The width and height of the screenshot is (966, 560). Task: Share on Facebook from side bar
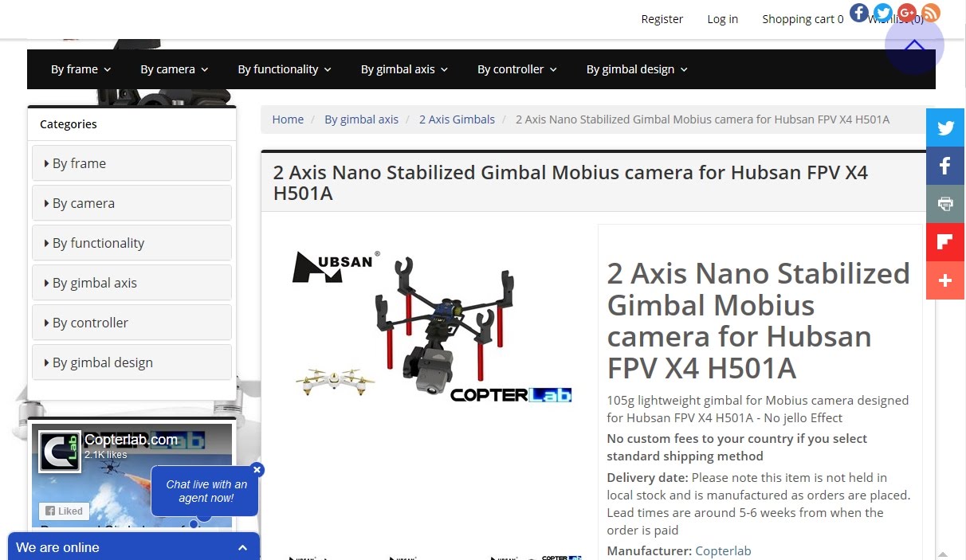pyautogui.click(x=945, y=166)
